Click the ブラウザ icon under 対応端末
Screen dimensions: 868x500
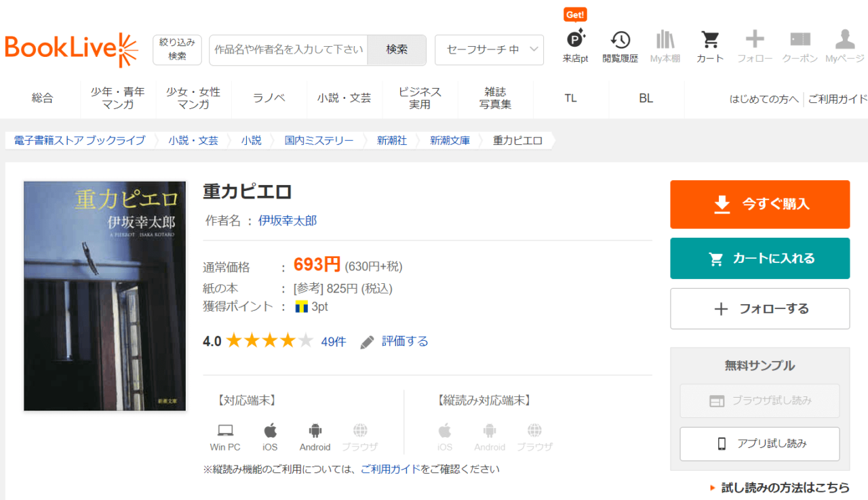[360, 430]
